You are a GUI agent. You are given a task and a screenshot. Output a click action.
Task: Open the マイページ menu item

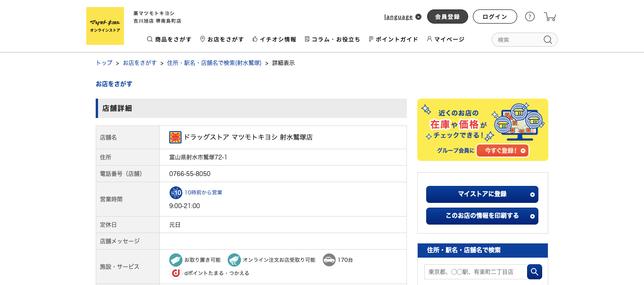click(446, 39)
